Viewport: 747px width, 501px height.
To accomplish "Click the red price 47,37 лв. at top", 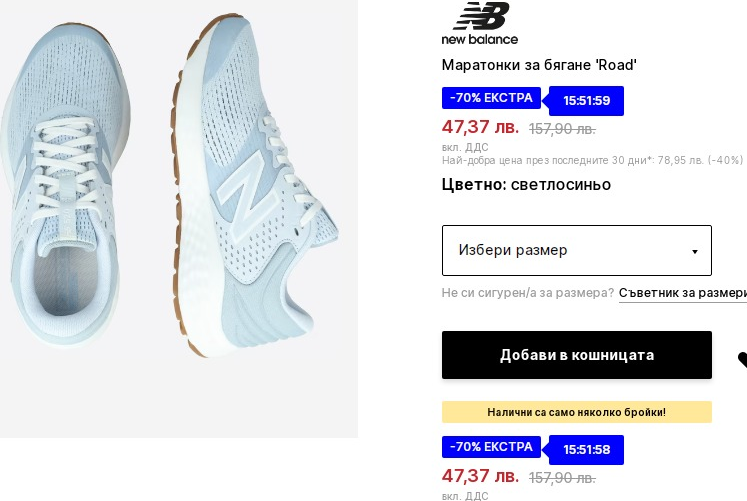I will click(x=480, y=127).
